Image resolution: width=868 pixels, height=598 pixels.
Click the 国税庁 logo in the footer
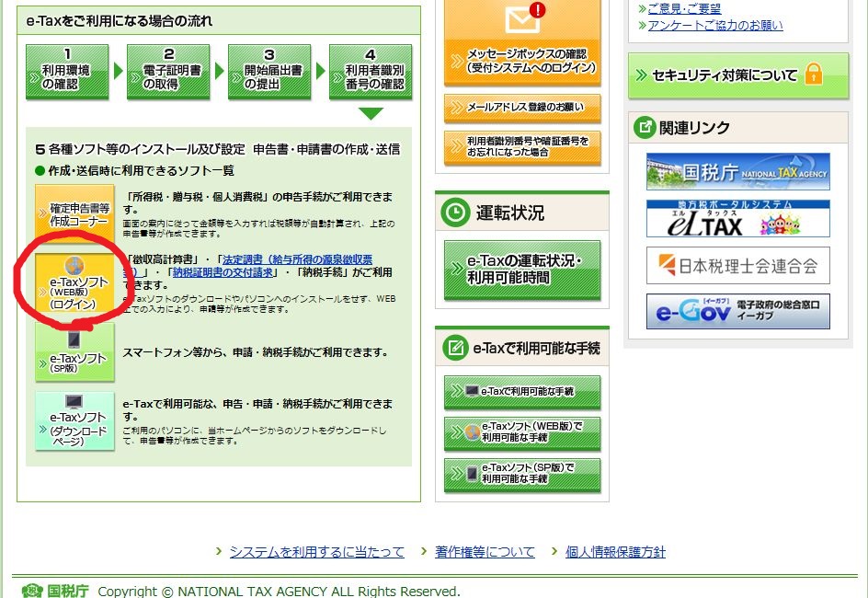click(55, 591)
